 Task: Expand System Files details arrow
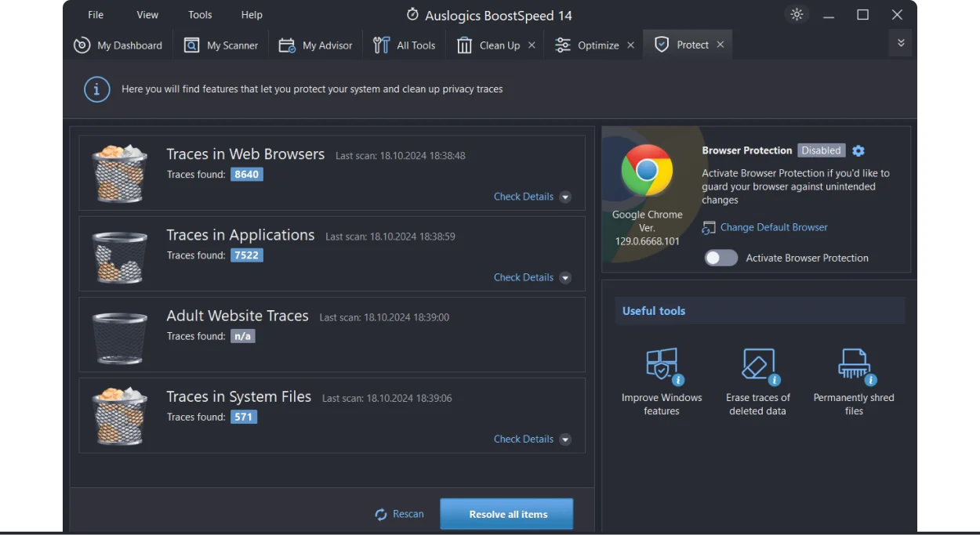tap(565, 439)
